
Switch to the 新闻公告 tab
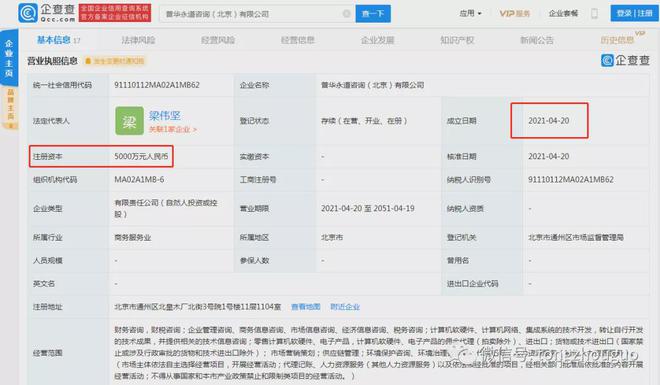click(537, 40)
